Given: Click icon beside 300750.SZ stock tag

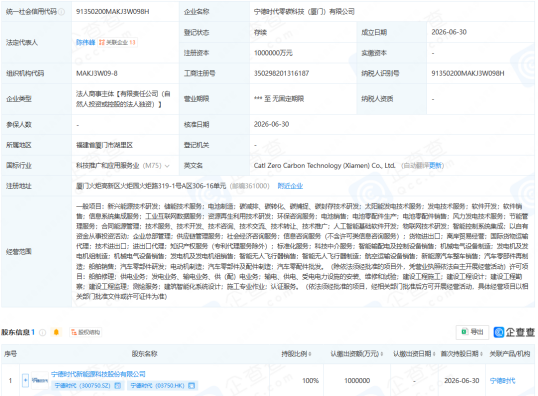Looking at the screenshot, I should (x=118, y=386).
